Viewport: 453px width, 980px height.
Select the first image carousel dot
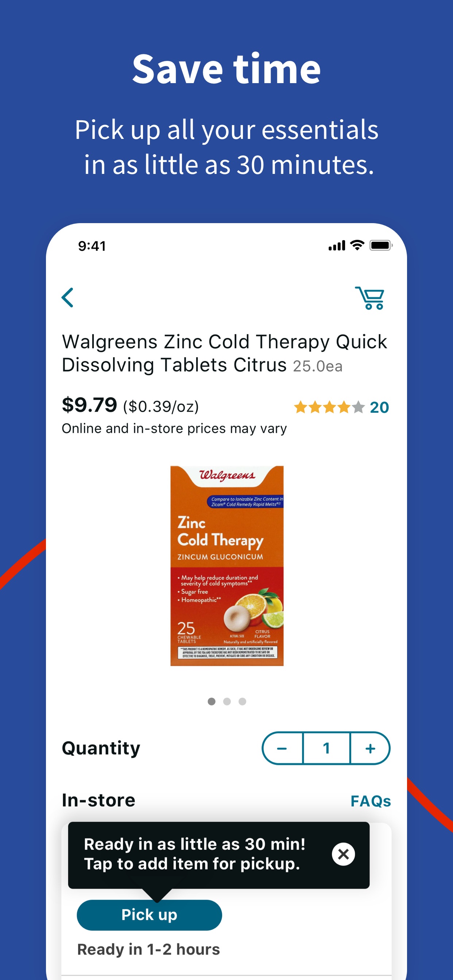pyautogui.click(x=212, y=701)
